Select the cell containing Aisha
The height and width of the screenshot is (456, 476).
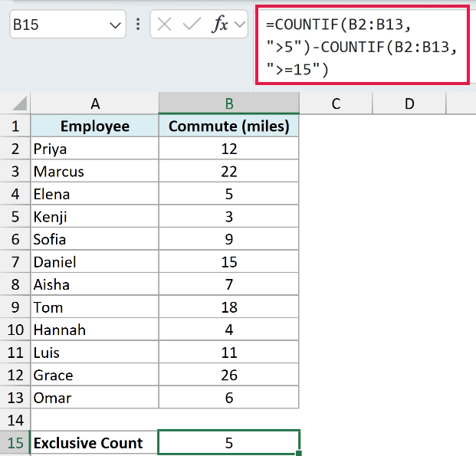pyautogui.click(x=95, y=284)
